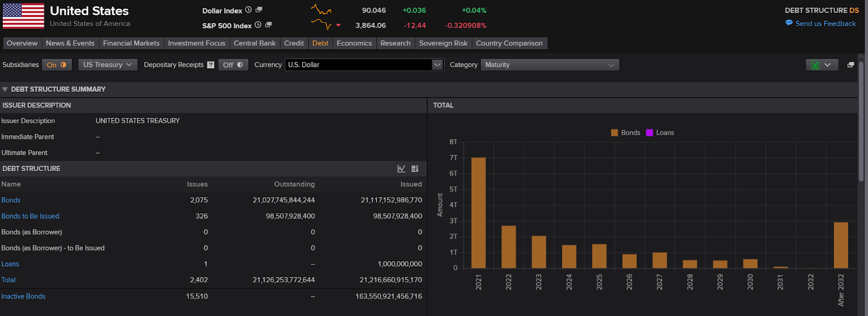Collapse the Debt Structure Summary section
The height and width of the screenshot is (316, 868).
click(5, 89)
